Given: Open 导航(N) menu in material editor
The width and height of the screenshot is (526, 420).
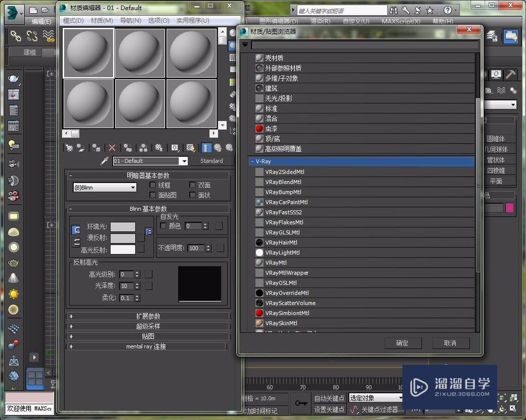Looking at the screenshot, I should tap(130, 21).
